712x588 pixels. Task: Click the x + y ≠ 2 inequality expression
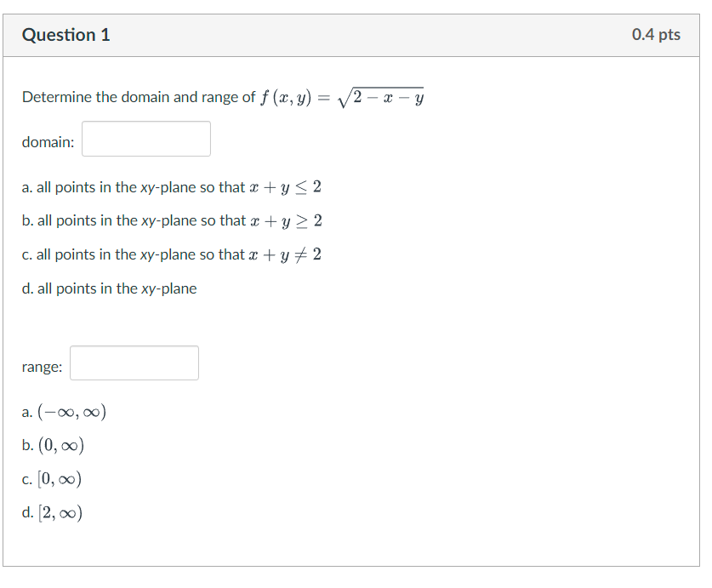click(x=285, y=254)
